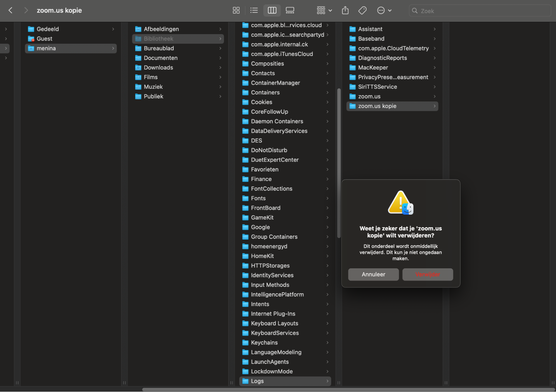556x392 pixels.
Task: Open the Keychains folder
Action: pos(264,343)
